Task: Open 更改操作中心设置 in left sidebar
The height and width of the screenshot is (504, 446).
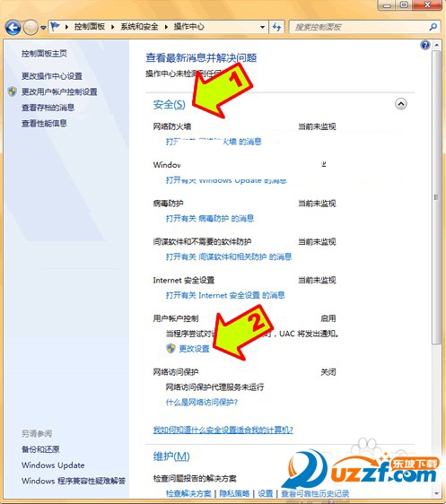Action: (x=52, y=76)
